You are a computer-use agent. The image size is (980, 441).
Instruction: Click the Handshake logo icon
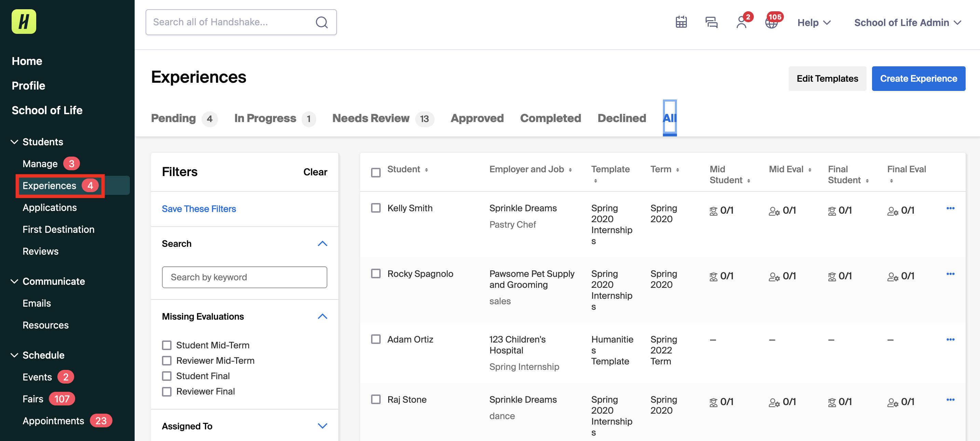[x=24, y=22]
